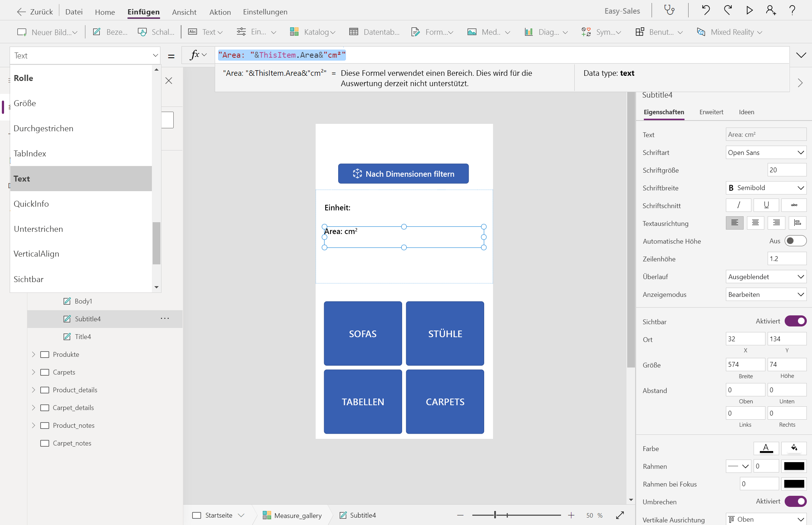Open the Schriftart Open Sans dropdown
This screenshot has width=812, height=525.
click(765, 152)
